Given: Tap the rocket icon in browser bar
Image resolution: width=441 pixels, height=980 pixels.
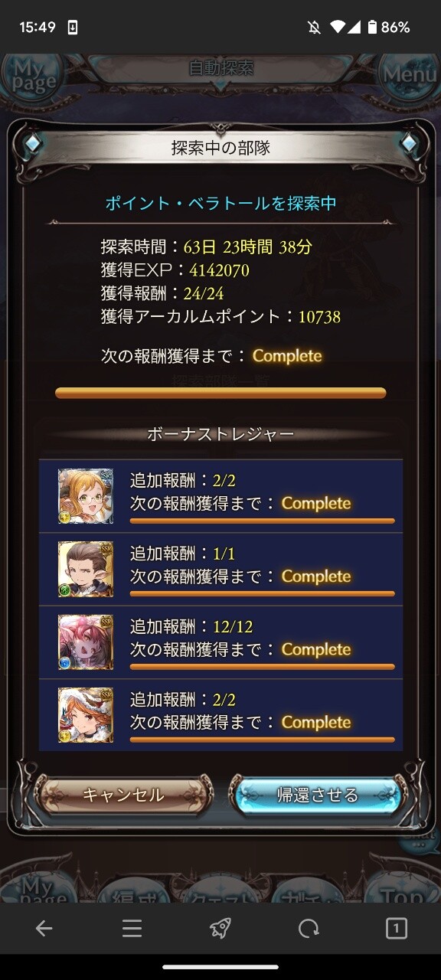Looking at the screenshot, I should click(220, 929).
